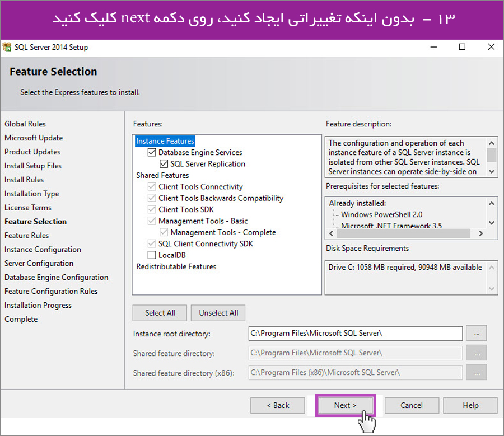504x436 pixels.
Task: Select Microsoft Update step in sidebar
Action: click(34, 138)
